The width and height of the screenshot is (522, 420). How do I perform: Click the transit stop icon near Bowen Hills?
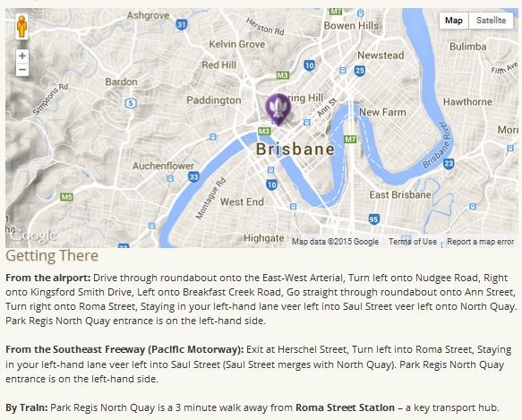click(x=360, y=13)
